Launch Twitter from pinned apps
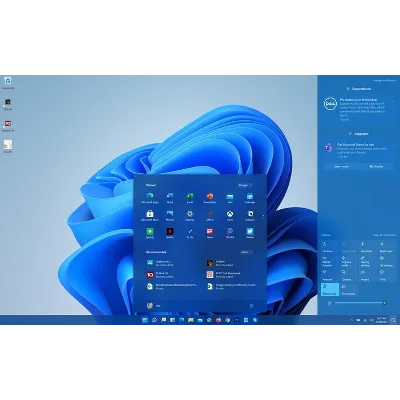This screenshot has height=400, width=400. (x=250, y=233)
